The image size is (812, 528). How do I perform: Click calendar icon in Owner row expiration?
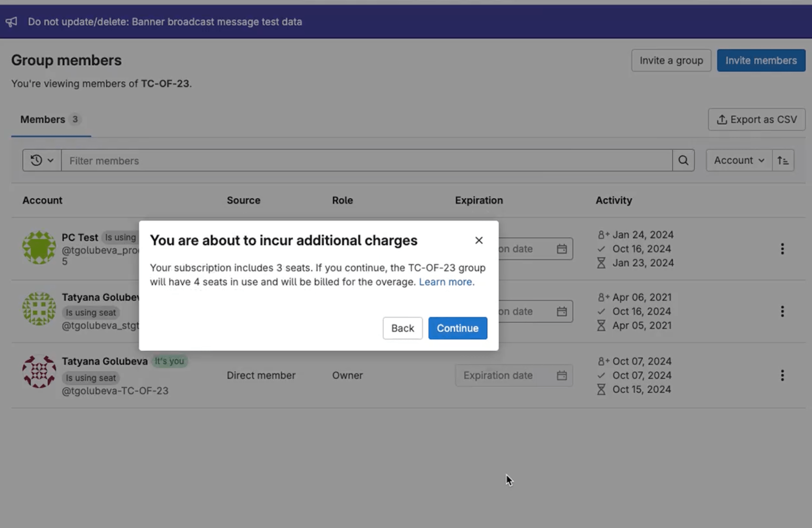click(x=562, y=375)
